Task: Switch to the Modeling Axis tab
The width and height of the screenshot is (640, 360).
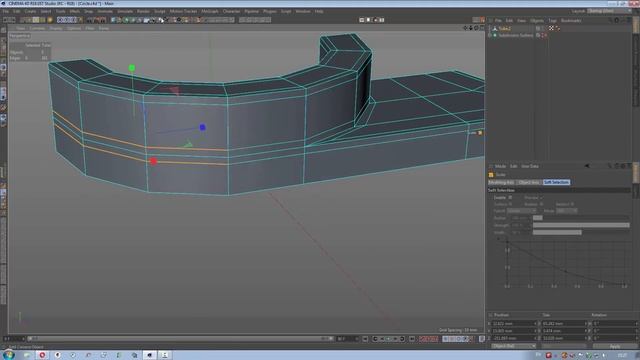Action: (501, 182)
